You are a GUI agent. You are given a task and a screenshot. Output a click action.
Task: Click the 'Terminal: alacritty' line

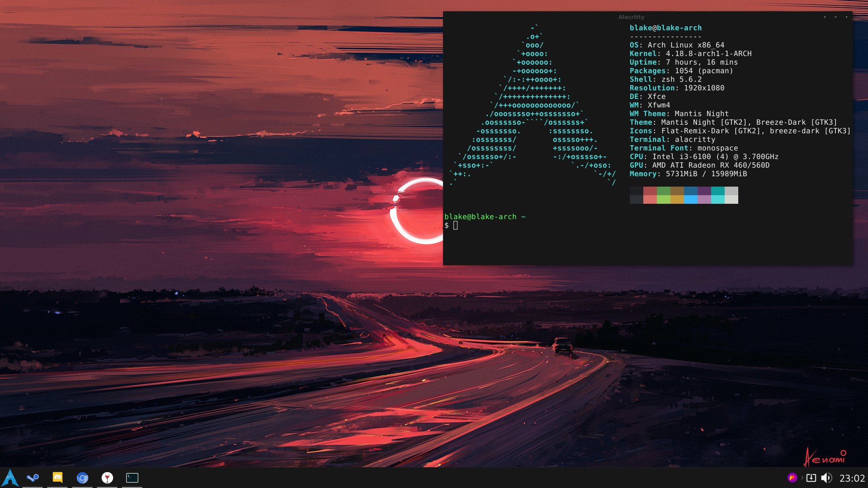[673, 140]
